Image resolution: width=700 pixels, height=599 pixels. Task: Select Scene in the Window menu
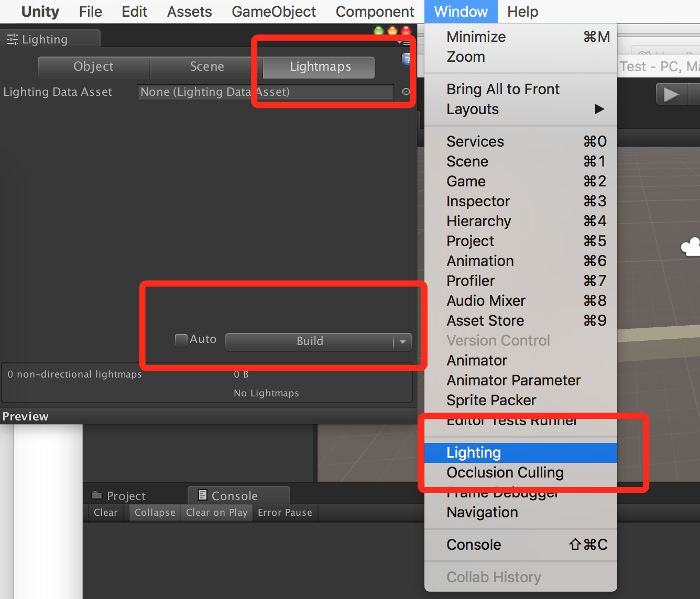(521, 161)
